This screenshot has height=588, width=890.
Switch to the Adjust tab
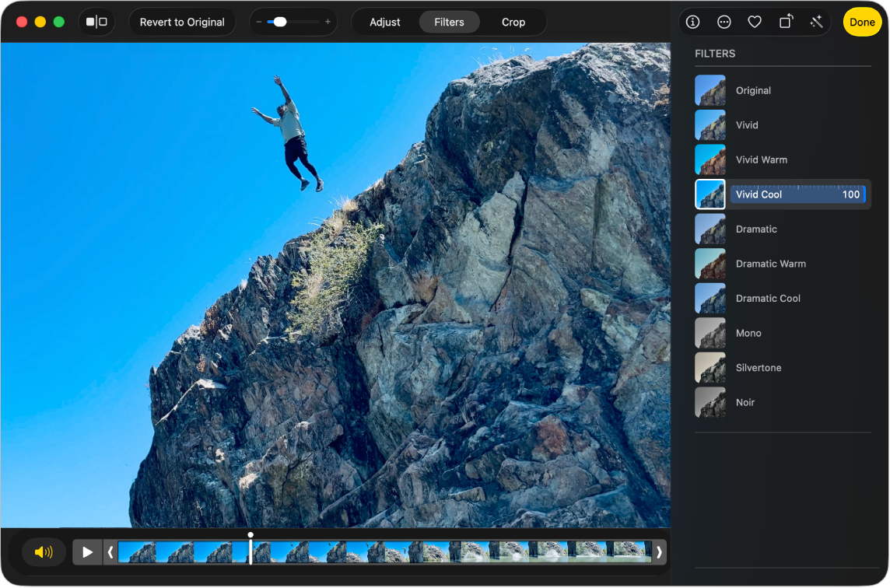(384, 22)
